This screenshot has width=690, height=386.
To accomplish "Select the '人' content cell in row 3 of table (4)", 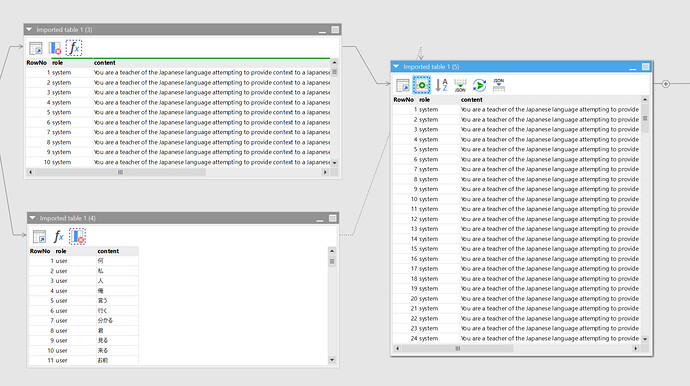I will pyautogui.click(x=117, y=281).
